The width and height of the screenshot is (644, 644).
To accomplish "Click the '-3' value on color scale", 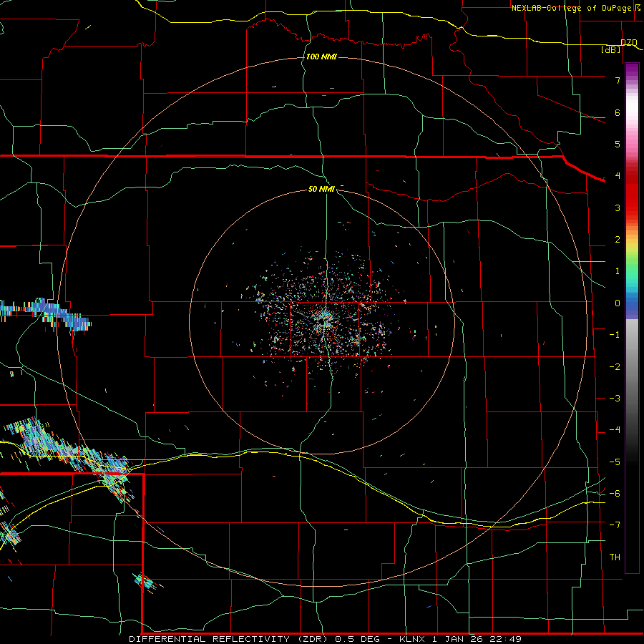I will coord(615,399).
